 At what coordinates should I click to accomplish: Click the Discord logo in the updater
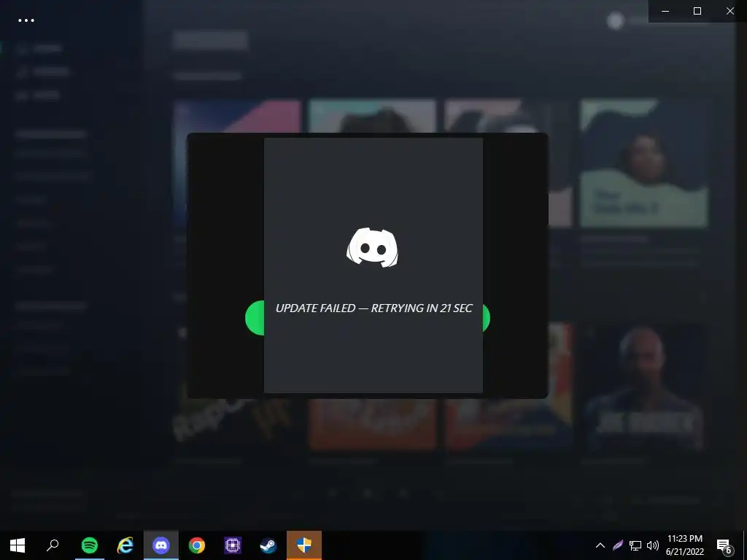coord(373,247)
